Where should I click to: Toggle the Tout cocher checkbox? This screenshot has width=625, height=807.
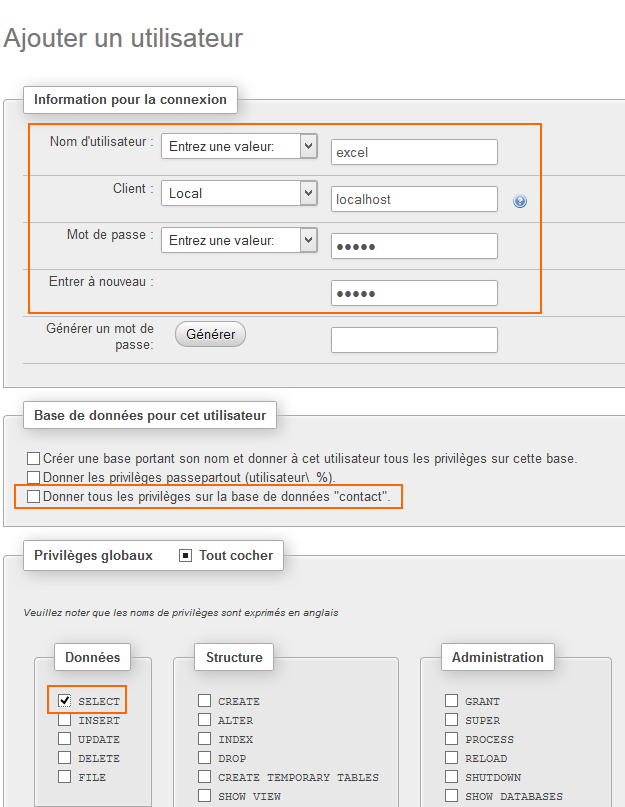click(185, 555)
